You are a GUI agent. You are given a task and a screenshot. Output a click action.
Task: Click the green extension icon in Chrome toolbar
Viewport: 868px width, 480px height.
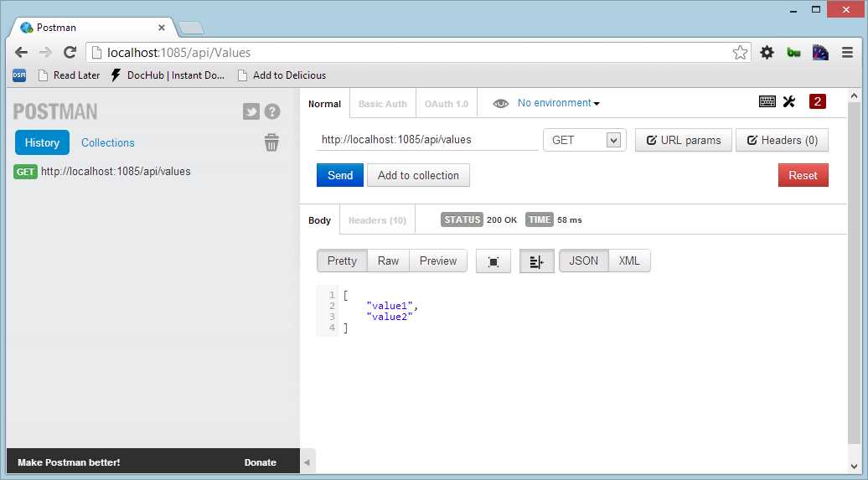pyautogui.click(x=793, y=53)
